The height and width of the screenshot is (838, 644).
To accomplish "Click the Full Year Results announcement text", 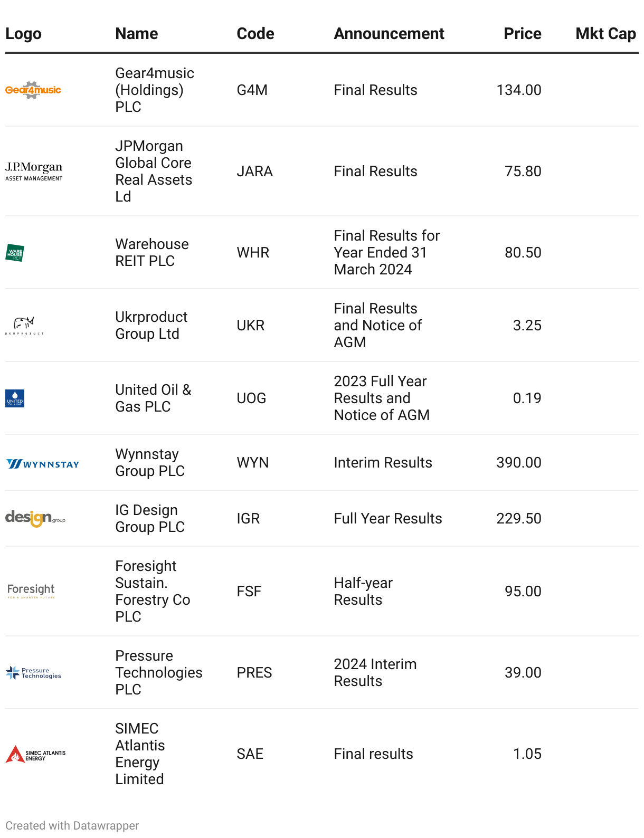I will 388,519.
